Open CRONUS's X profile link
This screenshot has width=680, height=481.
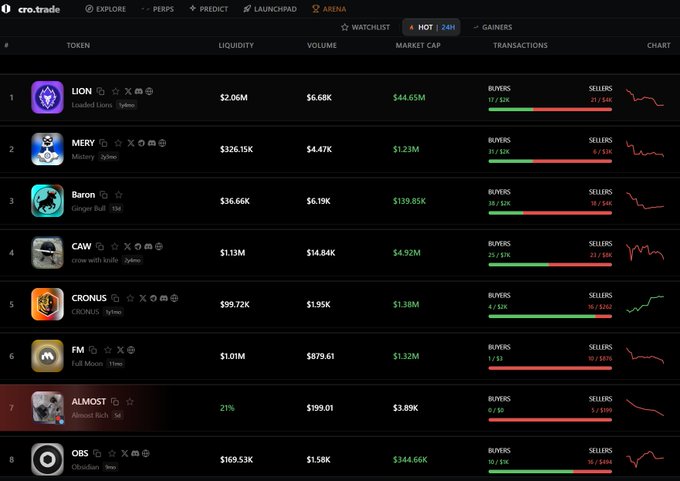(x=143, y=298)
